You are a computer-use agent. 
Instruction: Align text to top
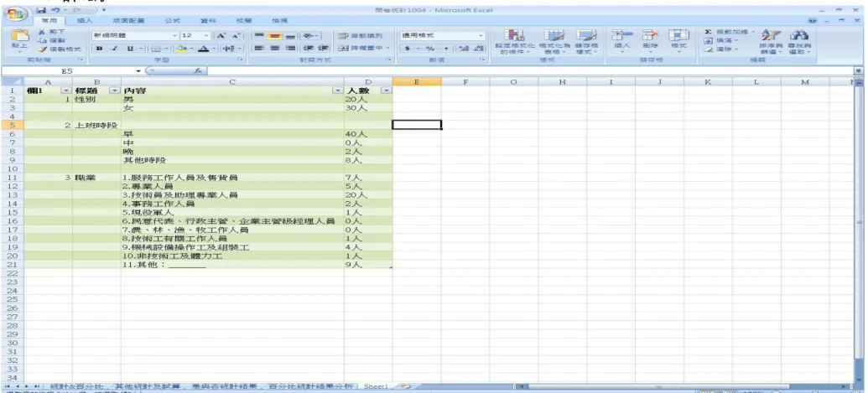coord(260,35)
